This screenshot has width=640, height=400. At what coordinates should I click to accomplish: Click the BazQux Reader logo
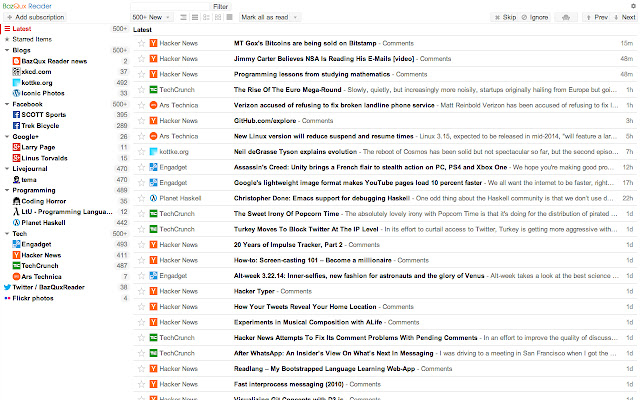(27, 6)
